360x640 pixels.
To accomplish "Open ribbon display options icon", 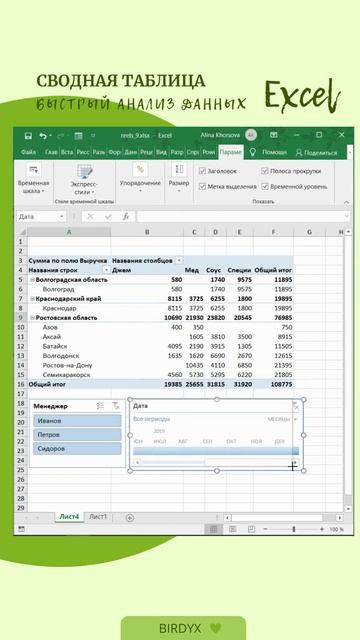I will [x=274, y=135].
